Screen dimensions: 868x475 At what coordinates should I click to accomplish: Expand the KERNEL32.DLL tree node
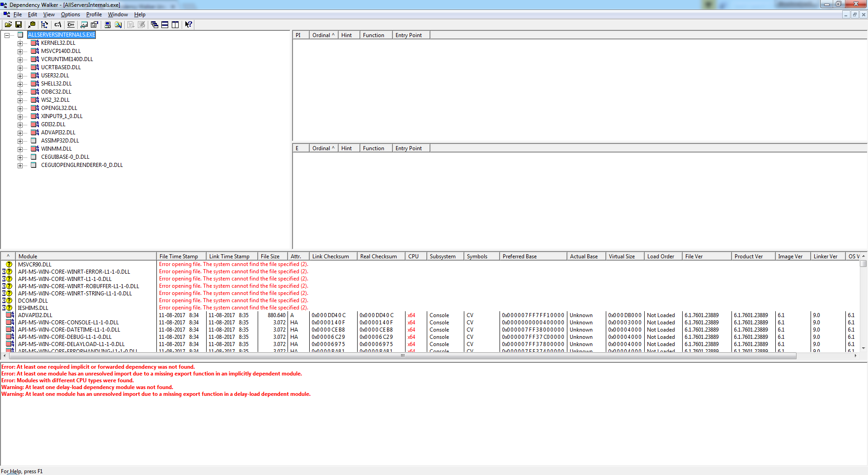(20, 43)
